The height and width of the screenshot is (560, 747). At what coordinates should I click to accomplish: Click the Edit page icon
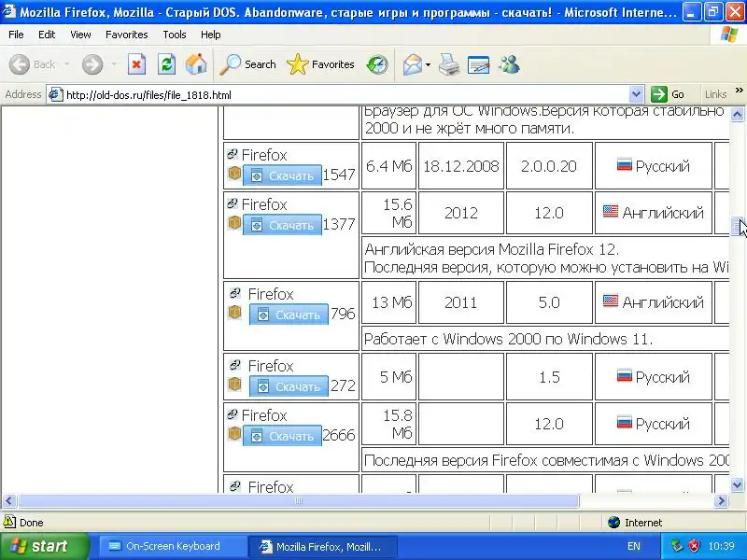click(479, 64)
